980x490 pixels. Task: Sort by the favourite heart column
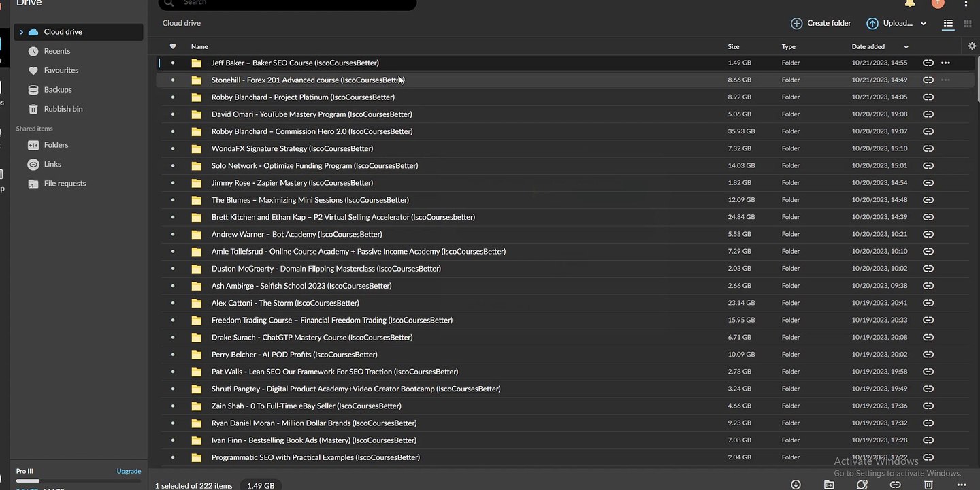pos(173,46)
